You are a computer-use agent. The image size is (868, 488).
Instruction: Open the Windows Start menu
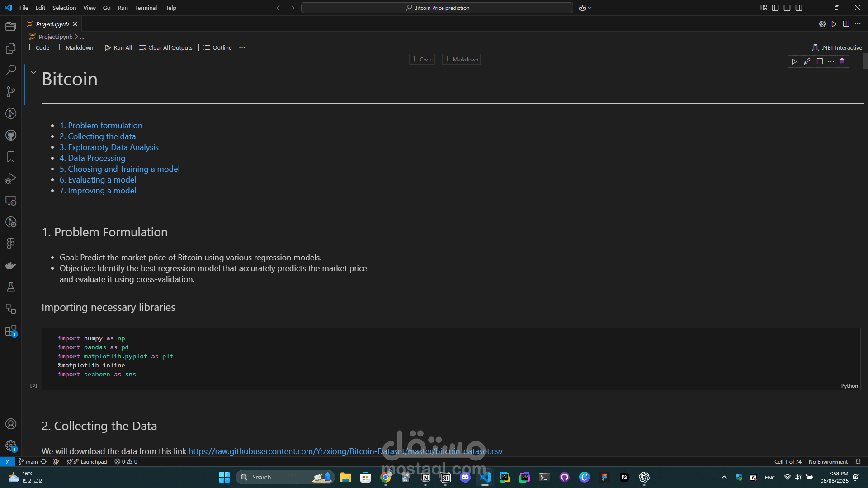point(224,477)
